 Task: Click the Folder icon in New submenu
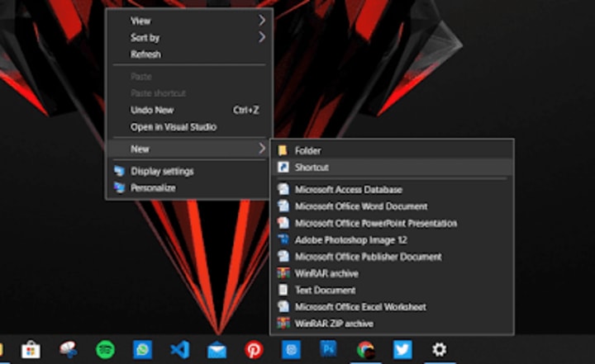point(283,150)
